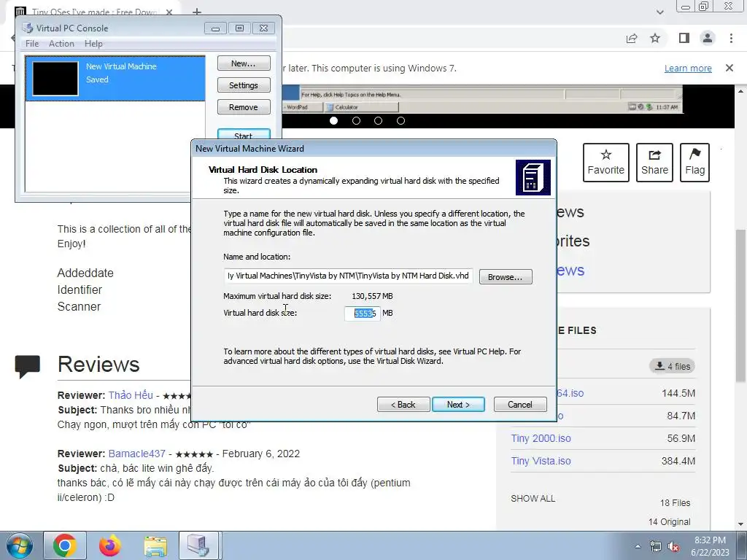Open Tiny 2000.iso download link

tap(541, 438)
